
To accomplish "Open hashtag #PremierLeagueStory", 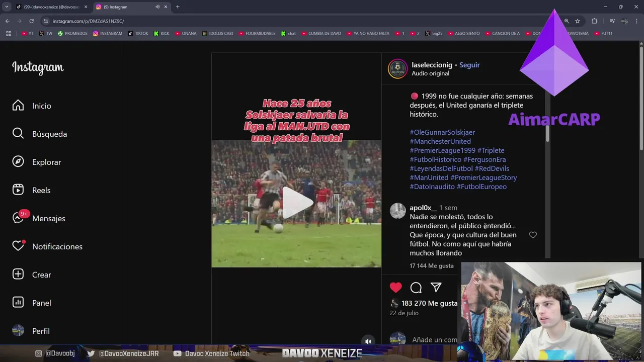I will 484,177.
